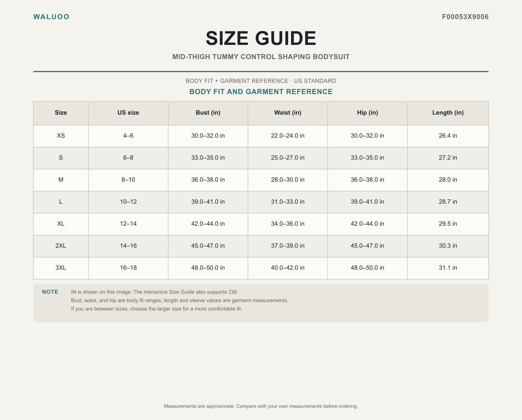The height and width of the screenshot is (420, 522).
Task: Click length value 26.4 in
Action: click(x=448, y=136)
